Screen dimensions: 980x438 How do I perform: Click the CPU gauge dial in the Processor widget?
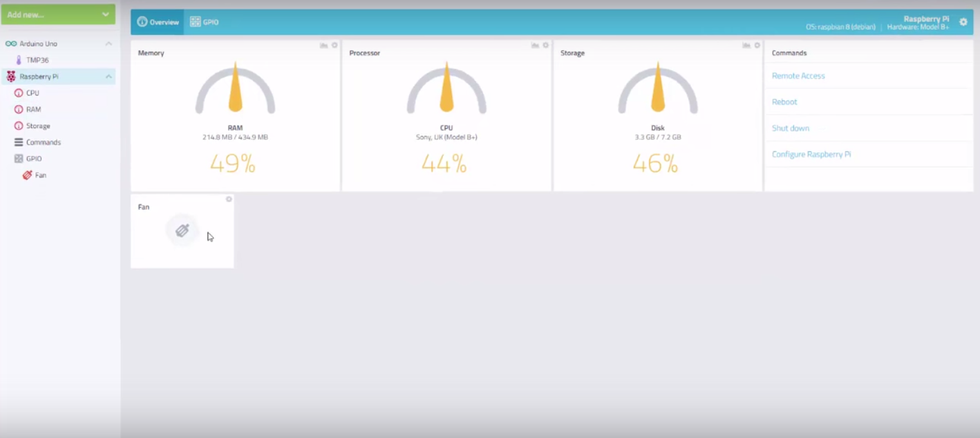pyautogui.click(x=446, y=88)
